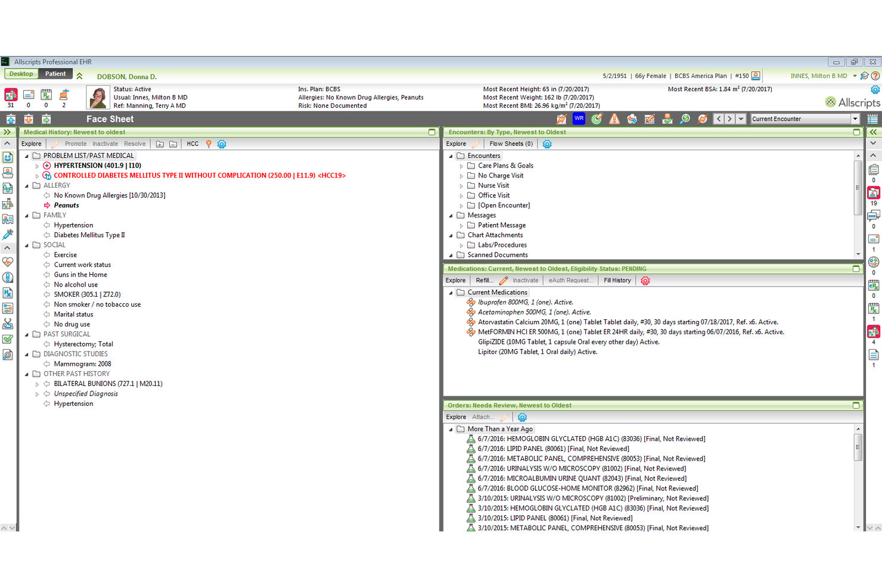
Task: Collapse the Current Medications folder
Action: pos(451,293)
